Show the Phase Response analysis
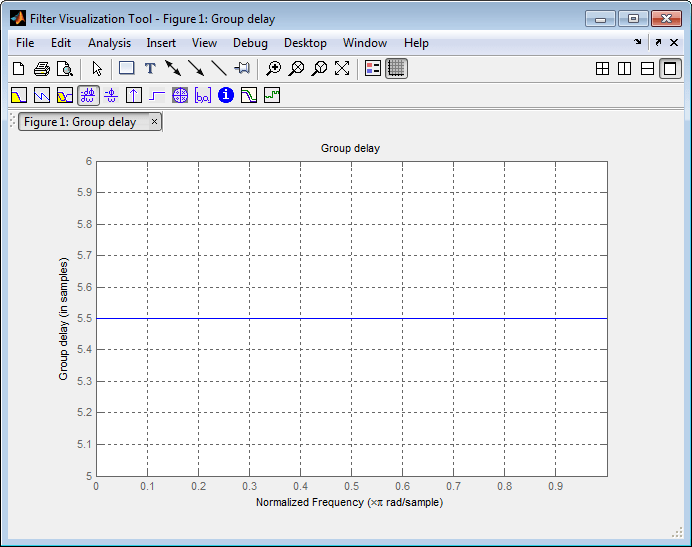 (x=42, y=95)
